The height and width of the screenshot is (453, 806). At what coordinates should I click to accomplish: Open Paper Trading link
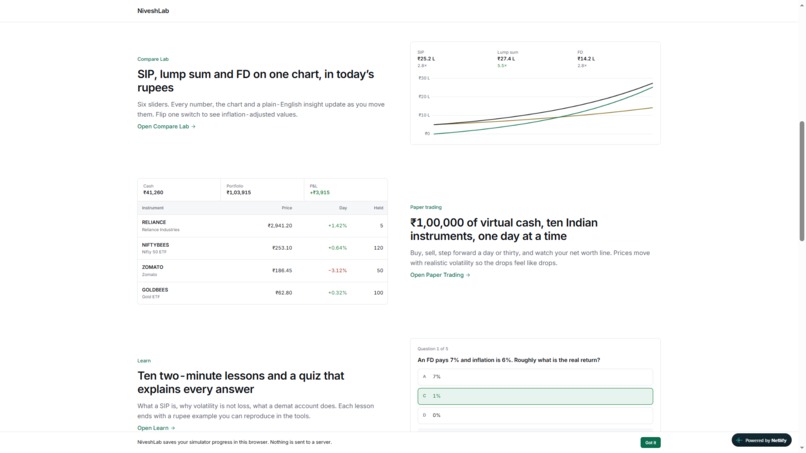pyautogui.click(x=439, y=275)
